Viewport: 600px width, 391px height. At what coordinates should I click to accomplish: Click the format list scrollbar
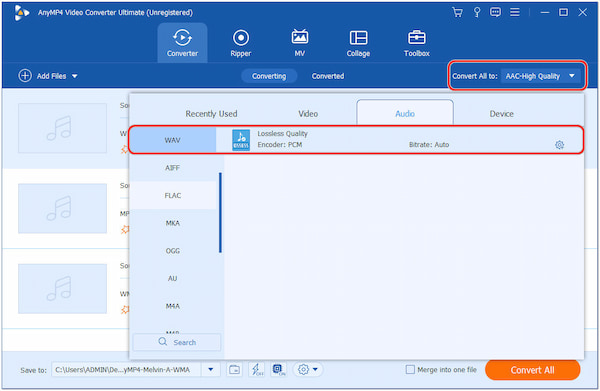pos(220,213)
